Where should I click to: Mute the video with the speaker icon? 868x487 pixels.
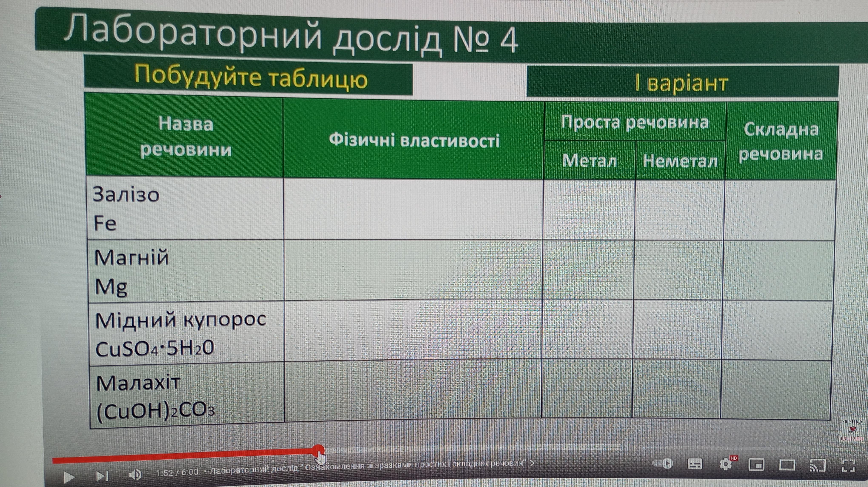pyautogui.click(x=135, y=475)
